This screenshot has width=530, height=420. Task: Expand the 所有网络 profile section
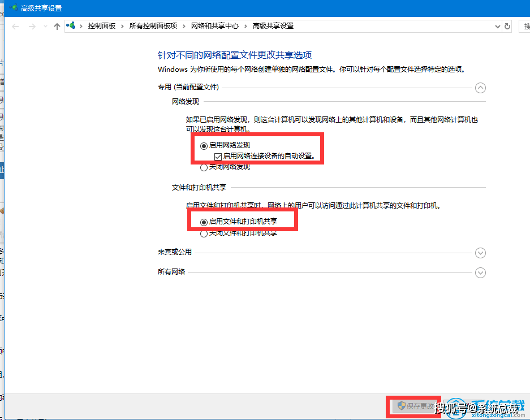coord(480,272)
